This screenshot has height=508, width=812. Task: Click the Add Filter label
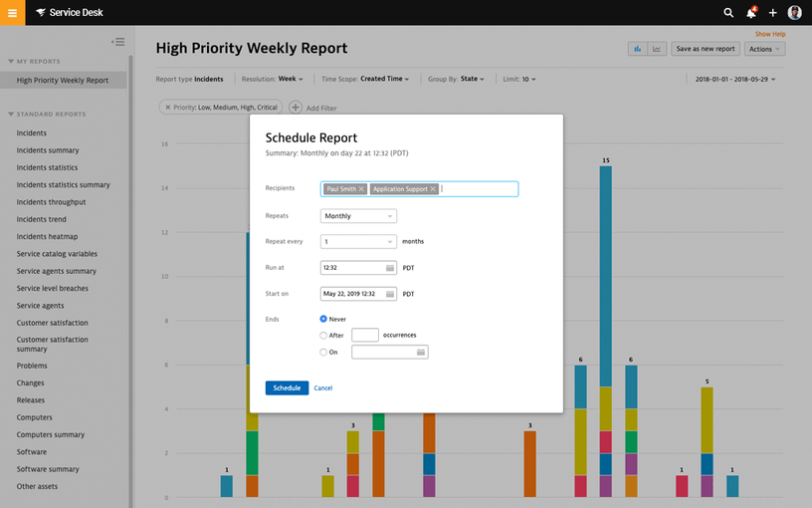tap(321, 108)
